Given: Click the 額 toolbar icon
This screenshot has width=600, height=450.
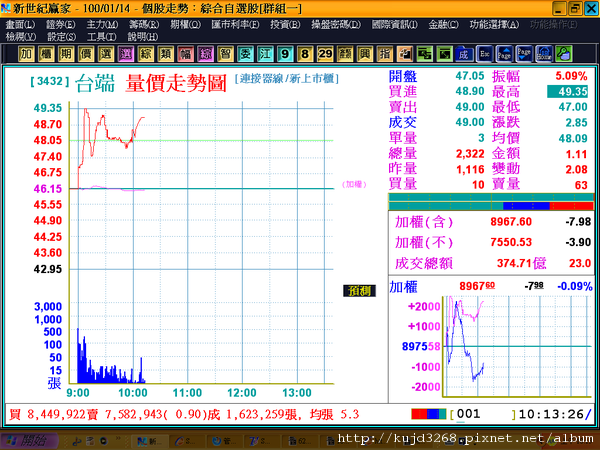Looking at the screenshot, I should click(x=345, y=54).
